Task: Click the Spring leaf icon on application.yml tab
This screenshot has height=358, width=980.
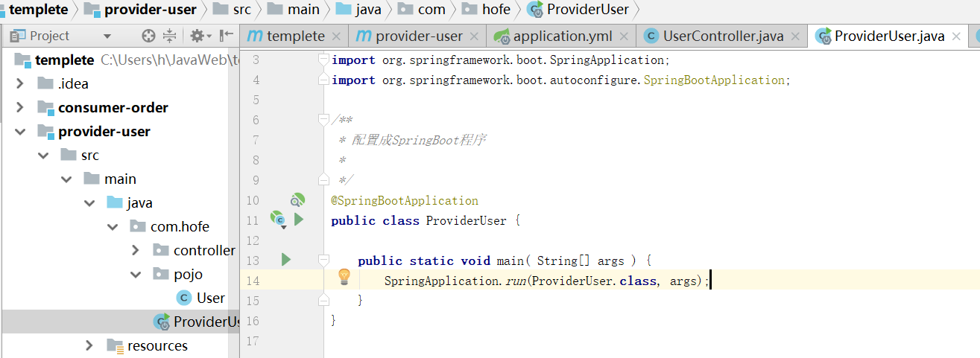Action: pos(502,36)
